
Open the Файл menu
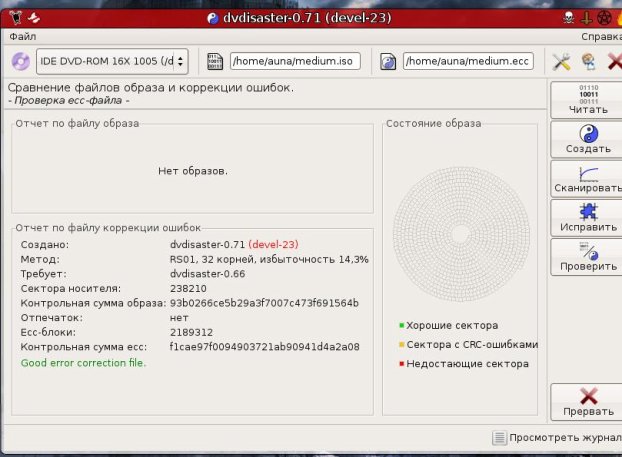(x=23, y=36)
